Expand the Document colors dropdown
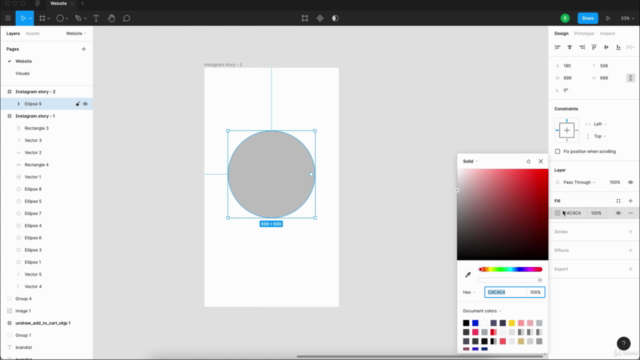 [x=482, y=311]
